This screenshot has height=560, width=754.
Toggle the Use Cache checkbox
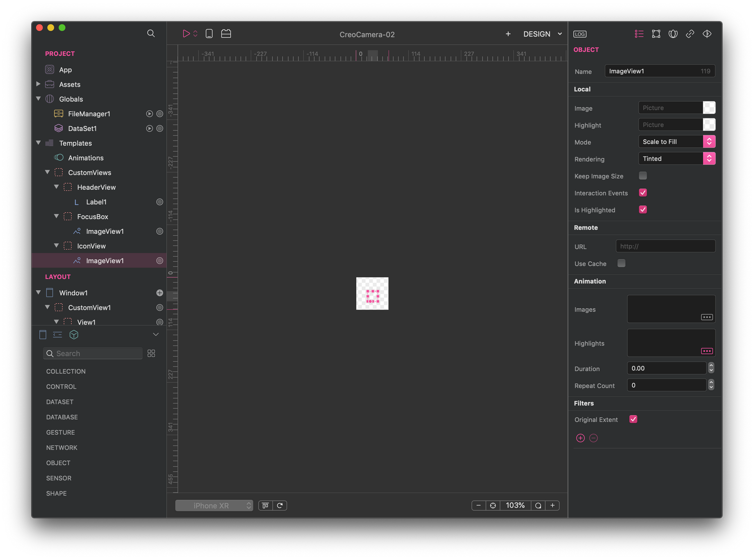621,263
